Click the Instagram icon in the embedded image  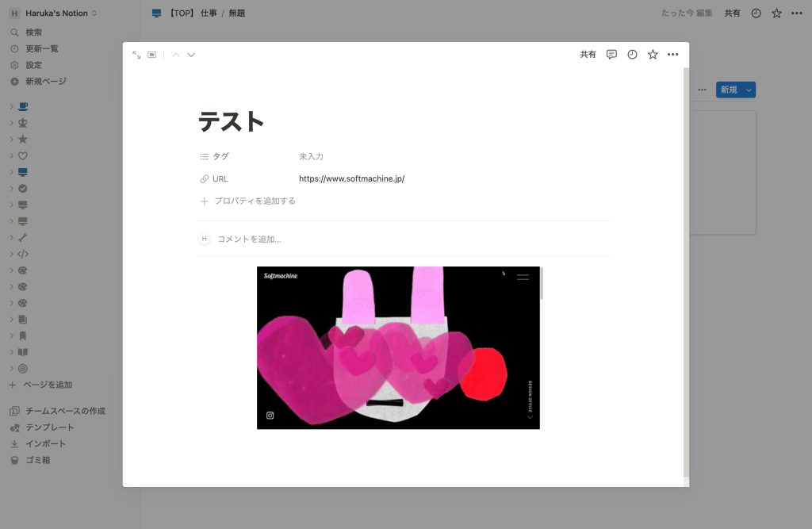pos(270,416)
